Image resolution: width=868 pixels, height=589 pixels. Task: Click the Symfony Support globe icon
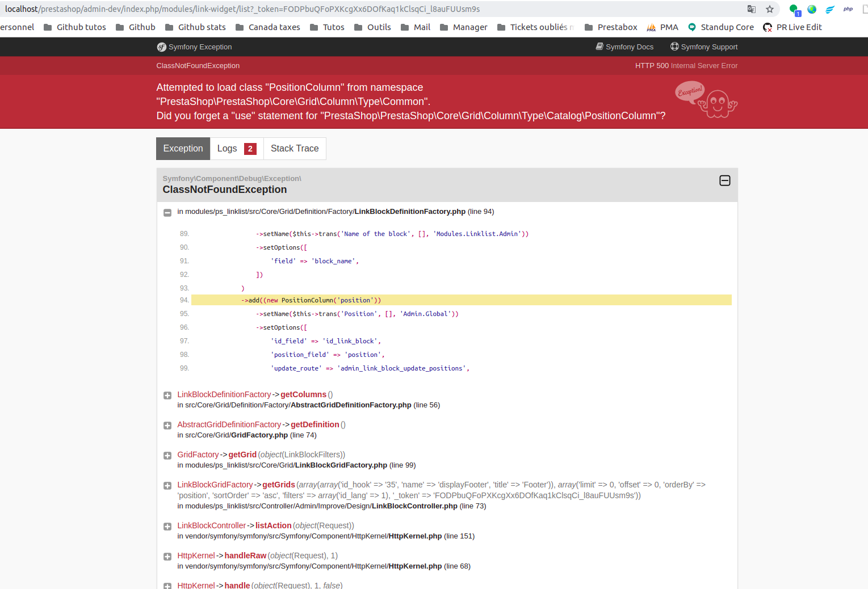click(673, 47)
